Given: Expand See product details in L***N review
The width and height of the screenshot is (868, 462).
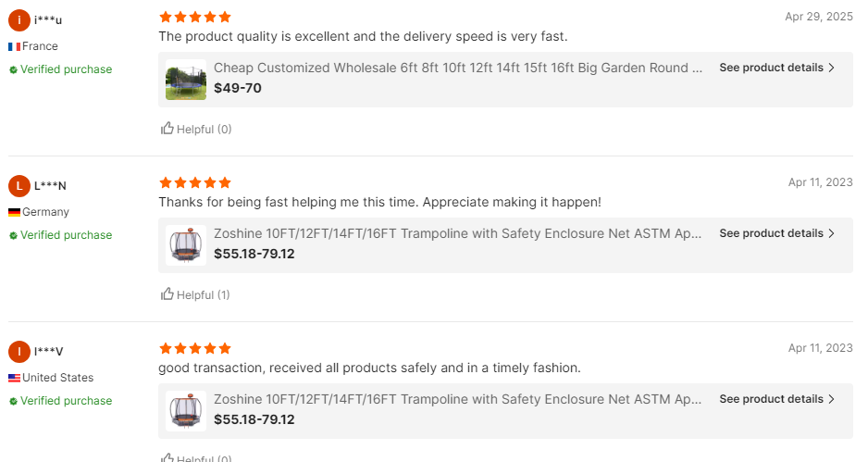Looking at the screenshot, I should [776, 233].
